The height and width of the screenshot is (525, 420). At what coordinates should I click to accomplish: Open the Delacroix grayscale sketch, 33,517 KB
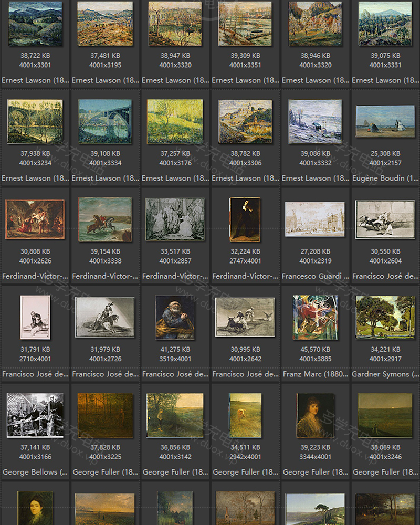click(175, 219)
